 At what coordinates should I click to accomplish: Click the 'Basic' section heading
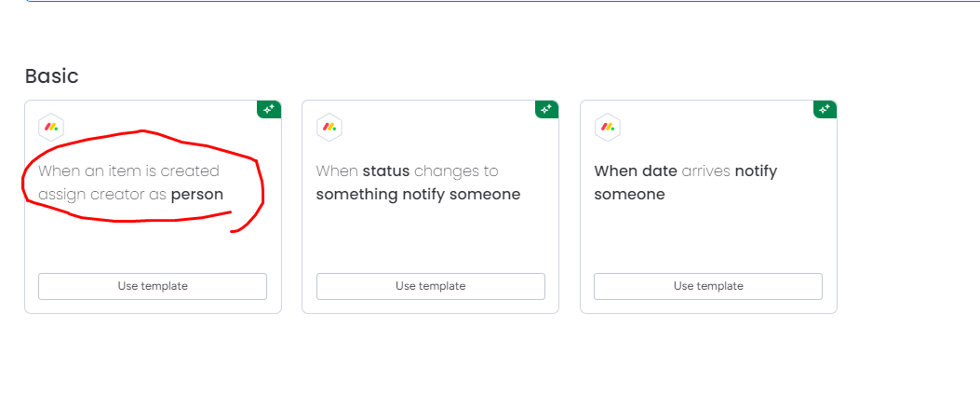click(x=52, y=76)
